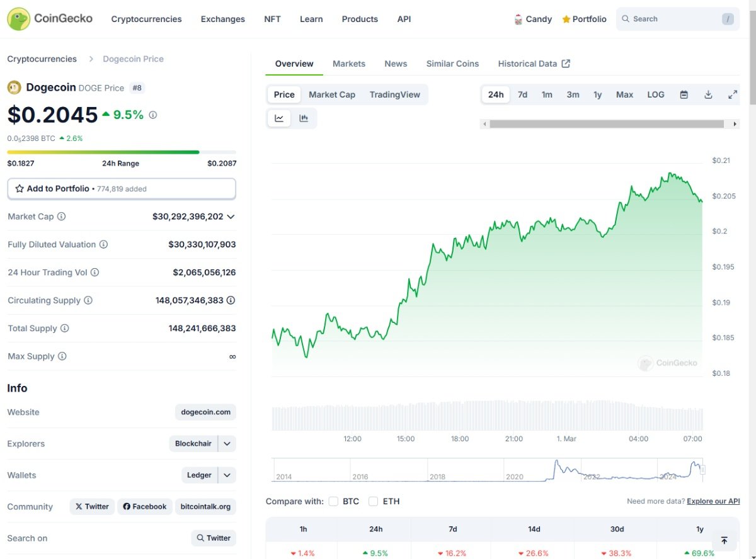Click the 24h range progress bar
This screenshot has height=559, width=756.
tap(122, 152)
